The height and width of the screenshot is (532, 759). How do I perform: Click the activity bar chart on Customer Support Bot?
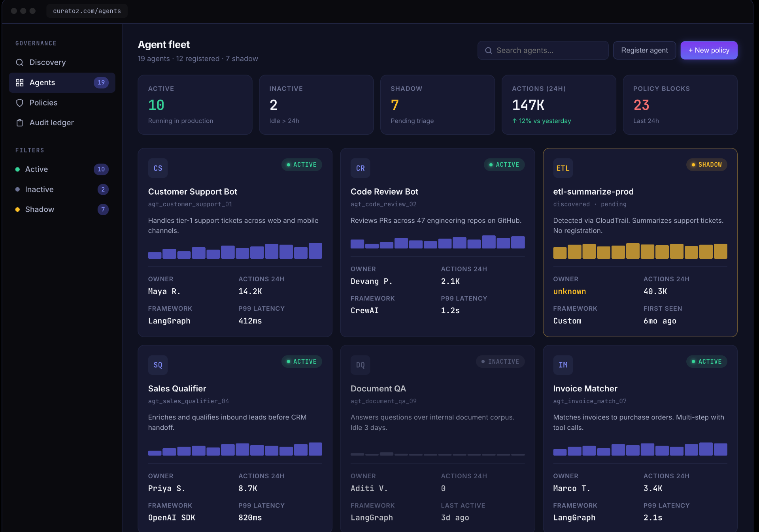[235, 251]
